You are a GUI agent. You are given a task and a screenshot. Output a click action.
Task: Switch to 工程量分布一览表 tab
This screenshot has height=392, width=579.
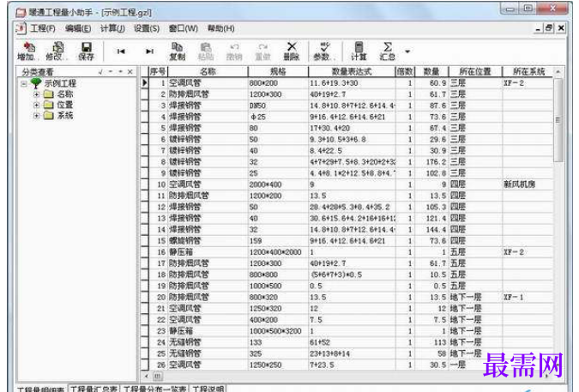click(154, 389)
